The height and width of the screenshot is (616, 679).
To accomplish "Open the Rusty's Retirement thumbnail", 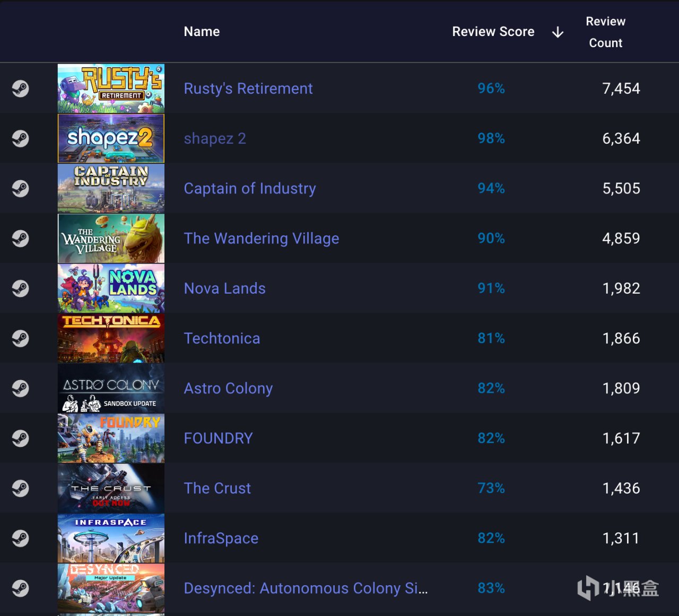I will (111, 89).
